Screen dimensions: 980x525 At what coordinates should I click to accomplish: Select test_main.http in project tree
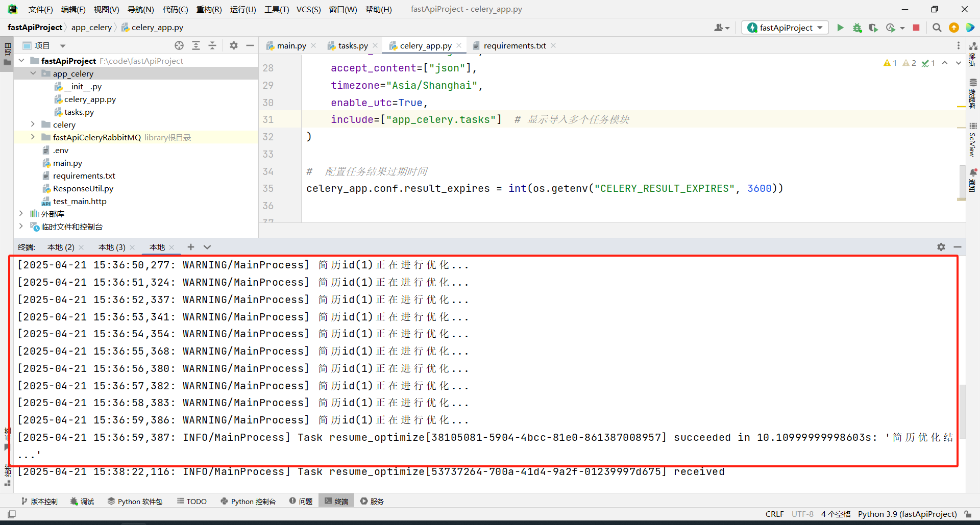[80, 201]
